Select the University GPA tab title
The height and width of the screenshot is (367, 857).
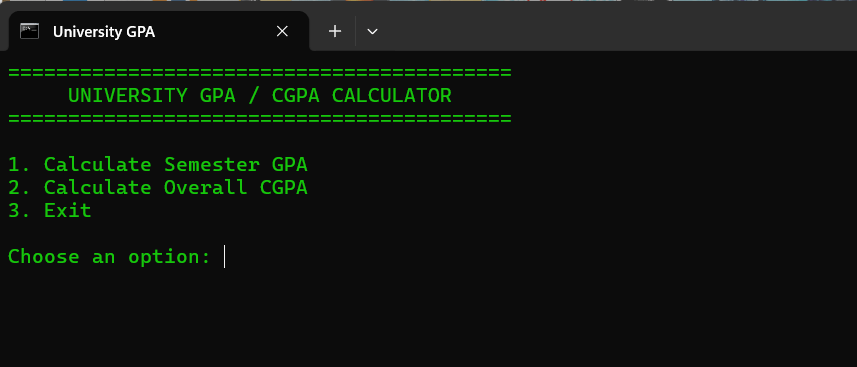pos(104,32)
